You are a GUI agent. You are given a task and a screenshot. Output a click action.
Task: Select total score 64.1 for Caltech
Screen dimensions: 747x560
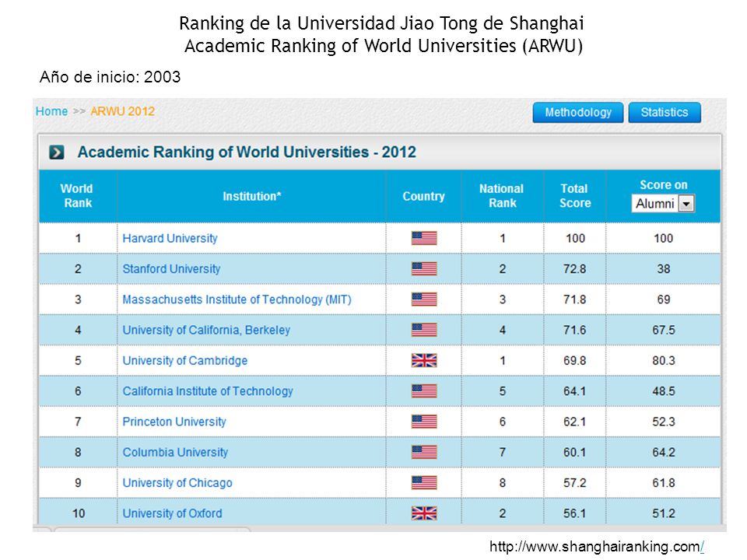574,391
